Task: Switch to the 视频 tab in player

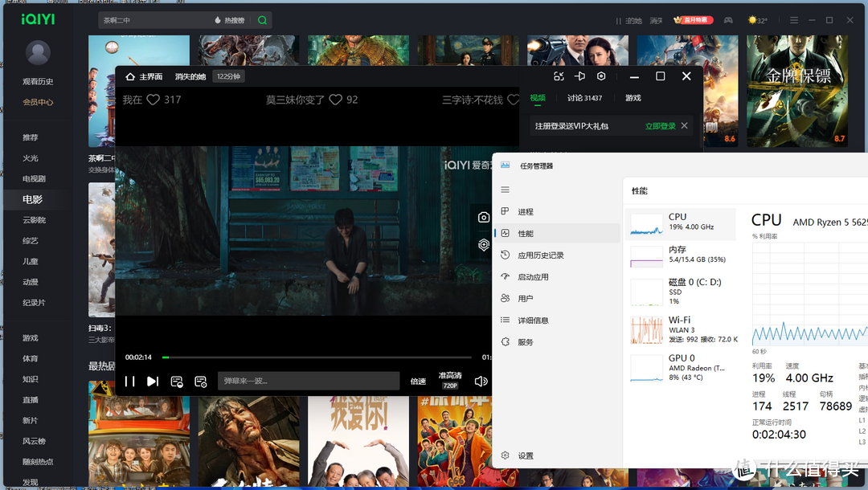Action: [538, 98]
